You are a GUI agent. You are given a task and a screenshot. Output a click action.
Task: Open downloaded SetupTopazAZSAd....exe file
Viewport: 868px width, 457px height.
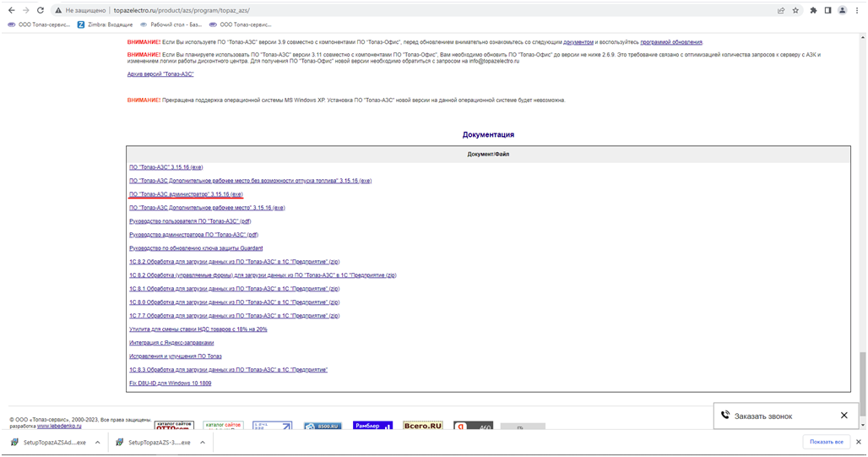[49, 443]
